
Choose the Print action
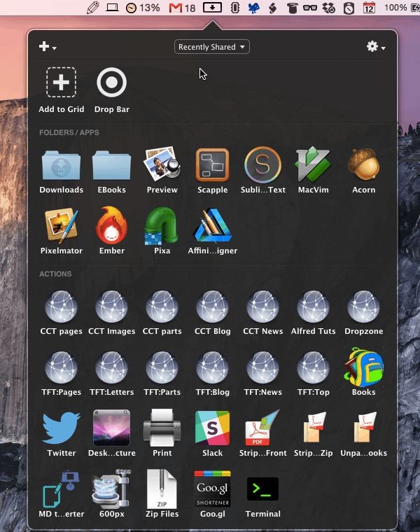tap(162, 428)
